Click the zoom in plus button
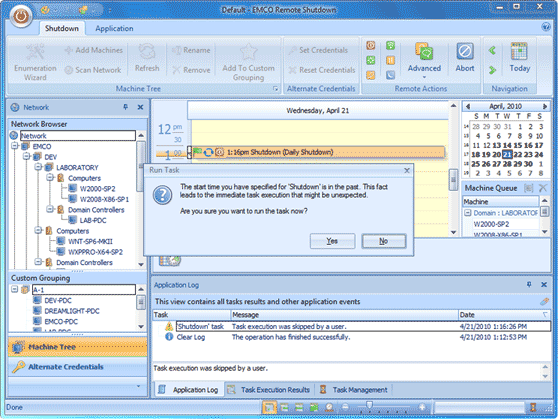This screenshot has width=558, height=419. click(422, 407)
